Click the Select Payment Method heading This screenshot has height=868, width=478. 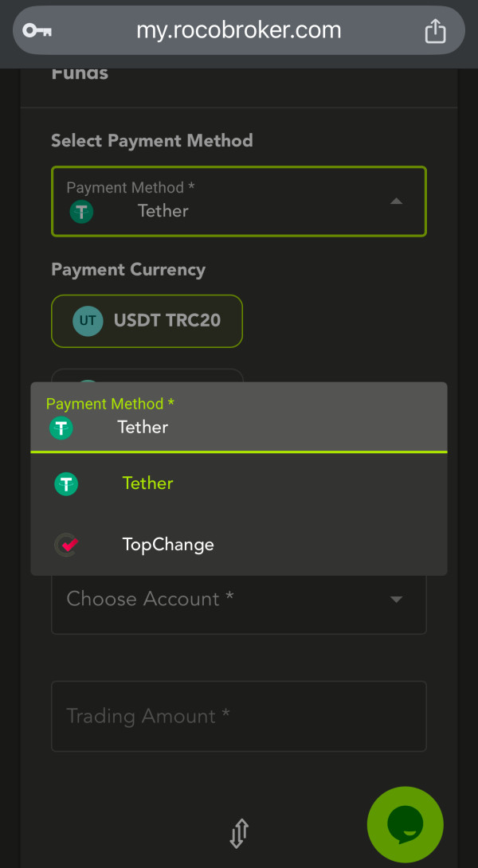point(151,141)
